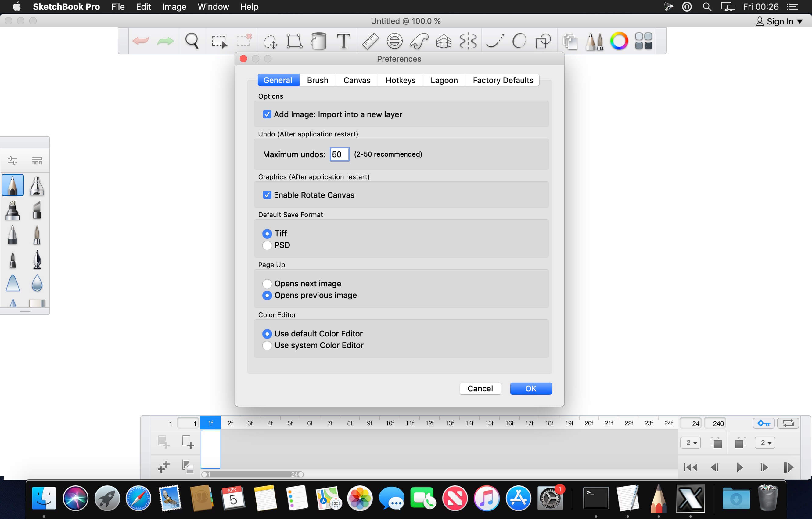Screen dimensions: 812x519
Task: Select Tiff as default save format
Action: [267, 234]
